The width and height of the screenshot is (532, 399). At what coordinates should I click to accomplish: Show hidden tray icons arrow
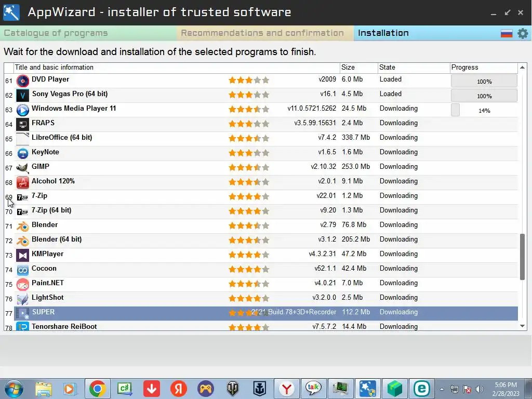tap(442, 389)
